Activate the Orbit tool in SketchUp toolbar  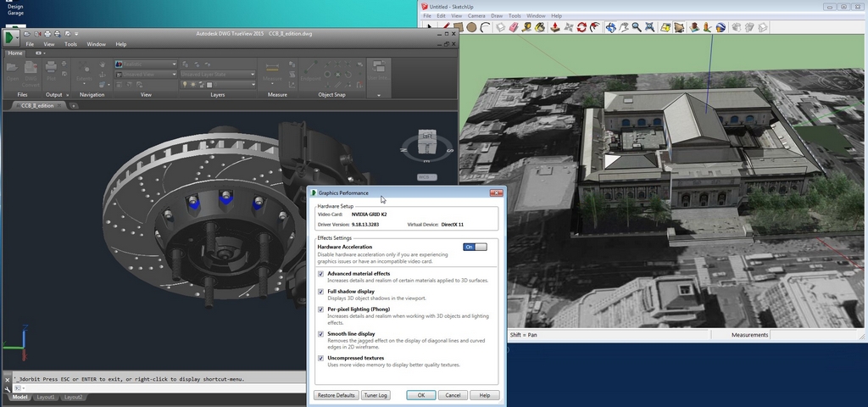[609, 27]
